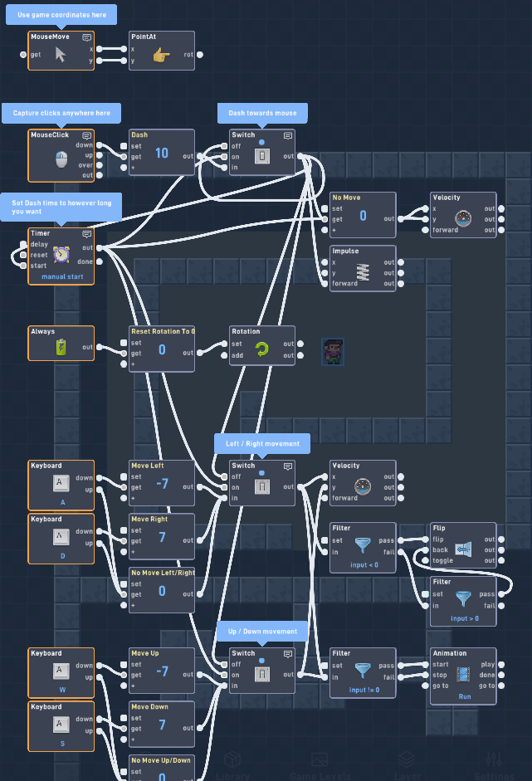Click the Rotation green arrow icon

pos(262,349)
